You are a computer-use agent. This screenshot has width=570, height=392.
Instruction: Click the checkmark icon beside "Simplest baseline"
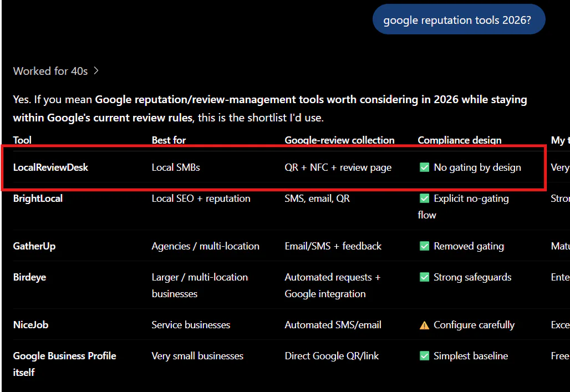[x=424, y=356]
